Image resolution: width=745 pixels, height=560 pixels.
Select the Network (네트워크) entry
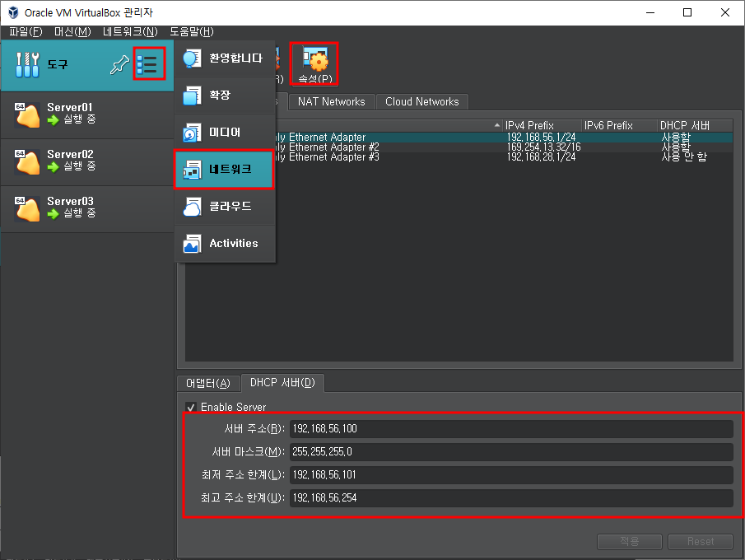[226, 170]
